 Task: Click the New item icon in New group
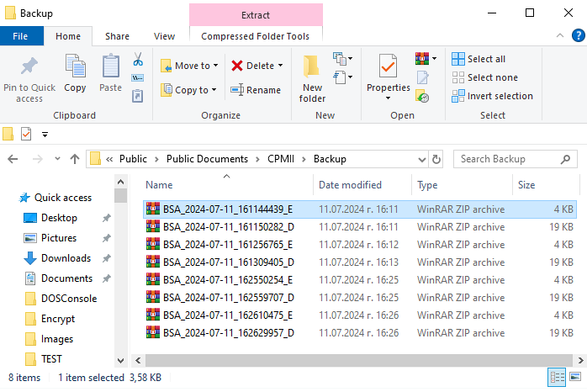[340, 58]
